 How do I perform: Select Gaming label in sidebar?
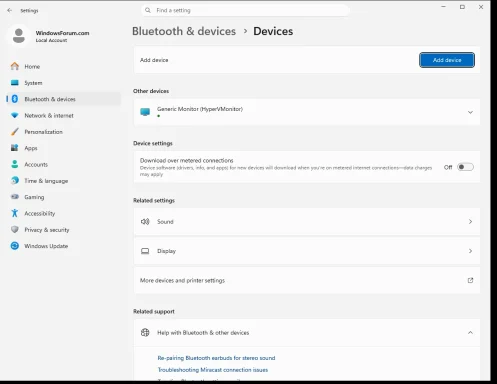coord(34,197)
